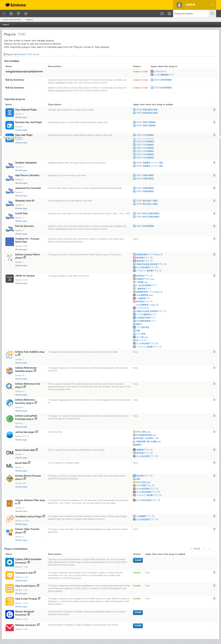This screenshot has width=221, height=644.
Task: Open the notifications bell
Action: pos(18,14)
